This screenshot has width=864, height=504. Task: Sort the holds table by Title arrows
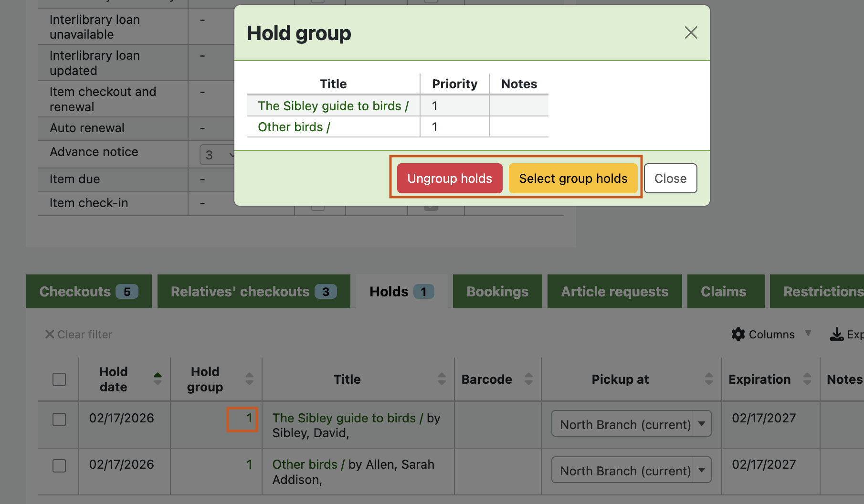442,379
